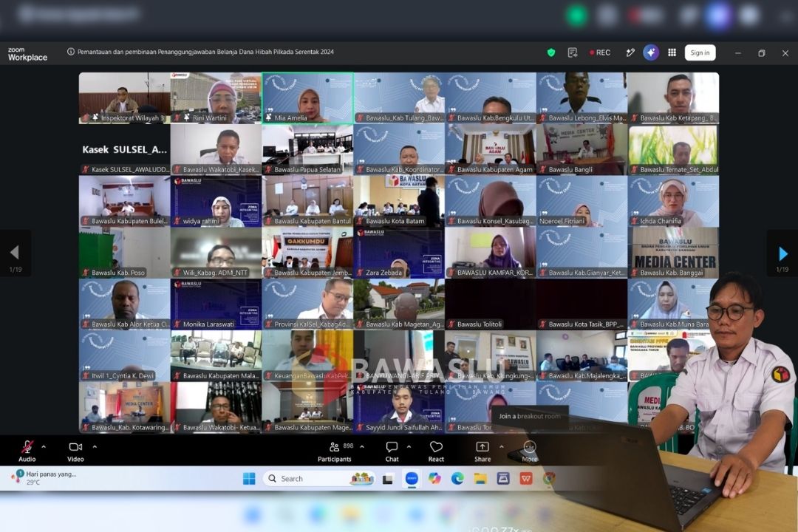Select the Zoom icon on the taskbar

tap(412, 479)
